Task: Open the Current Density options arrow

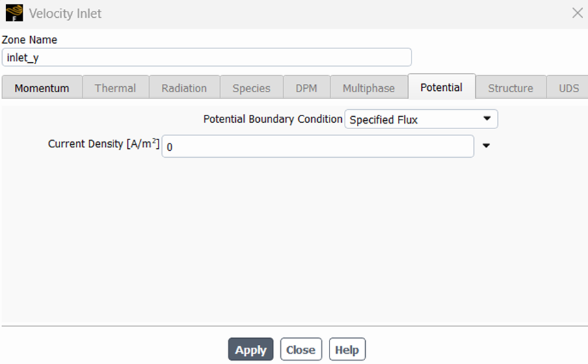Action: [486, 145]
